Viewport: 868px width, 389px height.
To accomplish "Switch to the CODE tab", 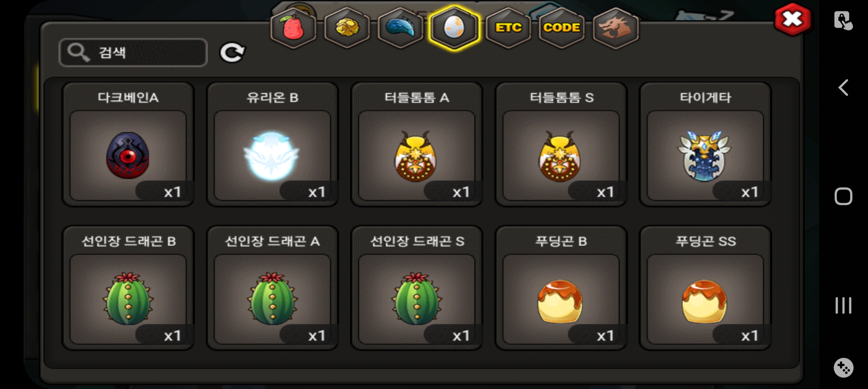I will pyautogui.click(x=562, y=28).
